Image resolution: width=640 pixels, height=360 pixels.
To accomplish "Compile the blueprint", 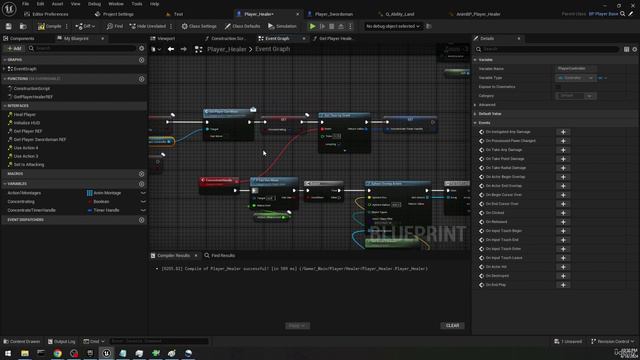I will [49, 26].
